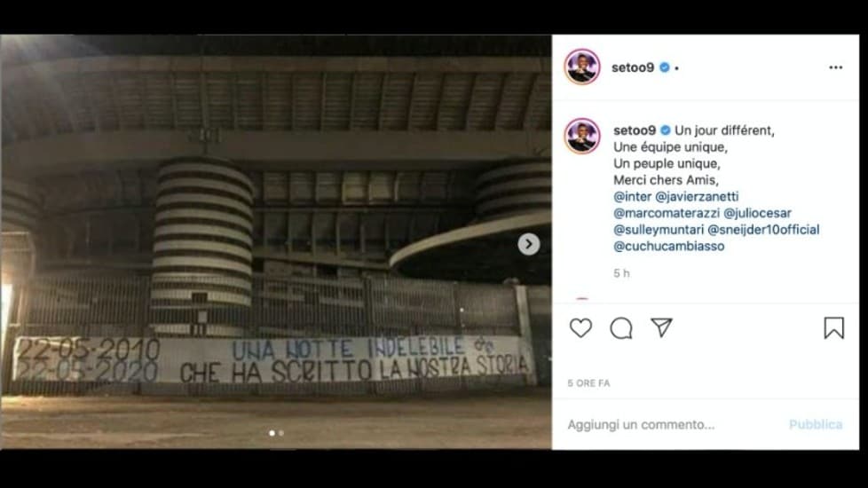Open the @inter mention

pos(632,196)
